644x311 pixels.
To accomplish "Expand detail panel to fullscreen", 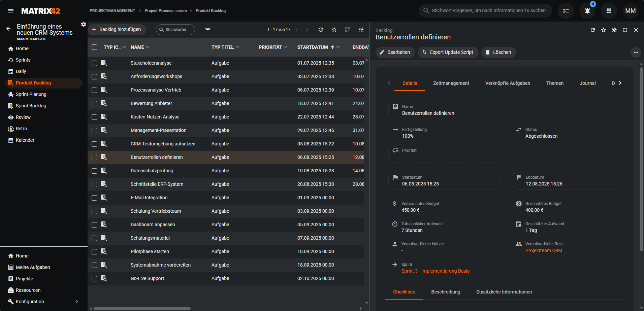I will coord(625,30).
